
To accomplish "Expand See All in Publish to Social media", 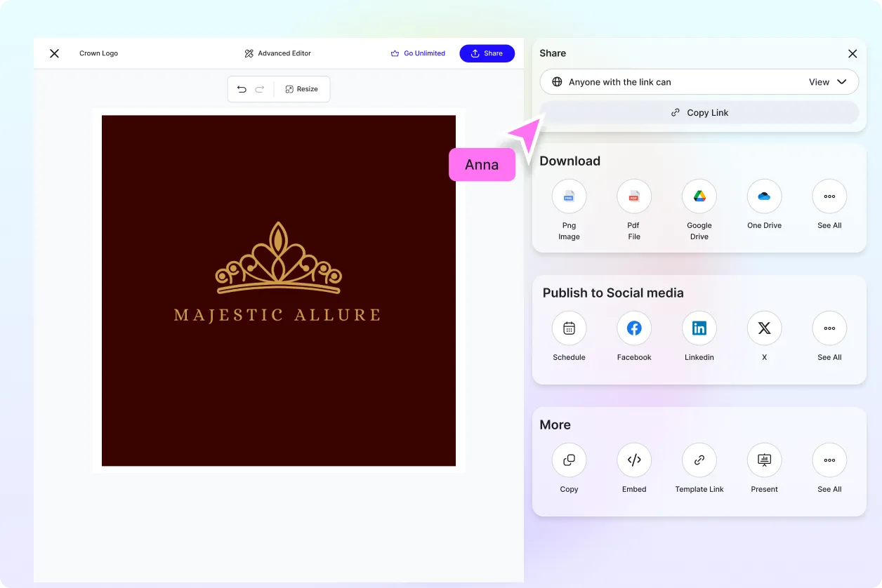I will (x=829, y=328).
